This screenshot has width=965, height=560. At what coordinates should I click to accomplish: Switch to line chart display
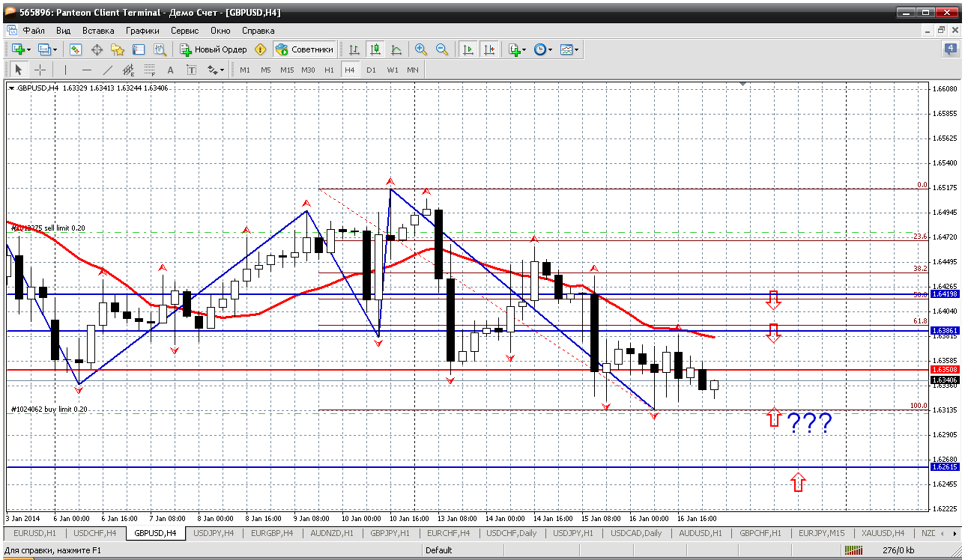point(396,49)
